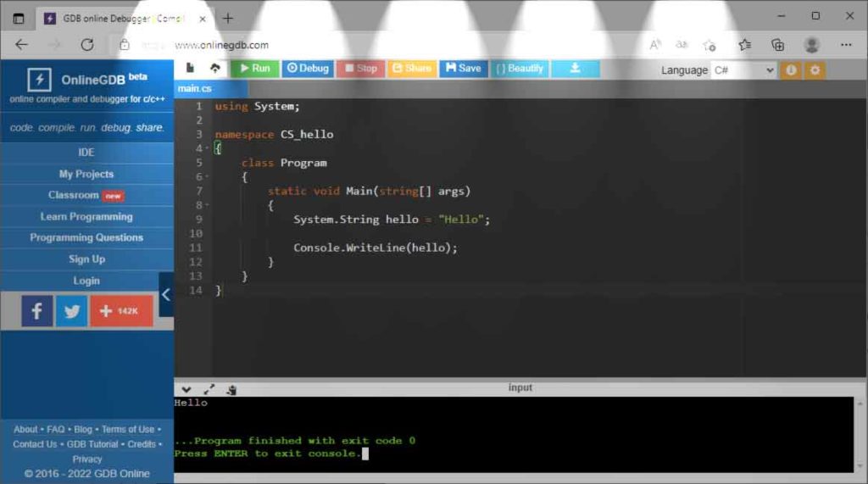Open the editor settings gear icon
The width and height of the screenshot is (868, 484).
(815, 70)
